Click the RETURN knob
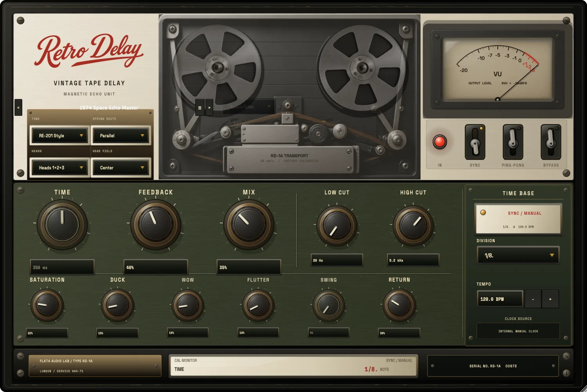Image resolution: width=587 pixels, height=392 pixels. 400,305
